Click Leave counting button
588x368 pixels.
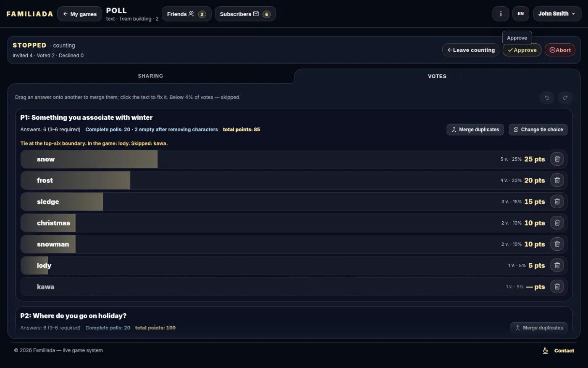coord(471,50)
